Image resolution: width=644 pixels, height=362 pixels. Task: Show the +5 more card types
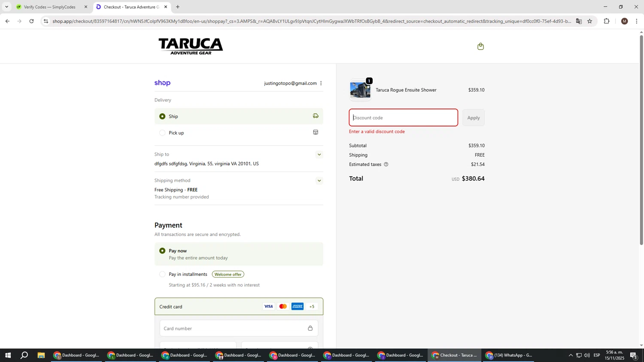pyautogui.click(x=312, y=306)
